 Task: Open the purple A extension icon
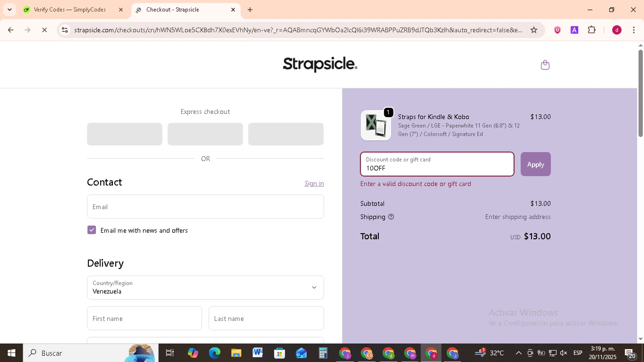tap(574, 30)
